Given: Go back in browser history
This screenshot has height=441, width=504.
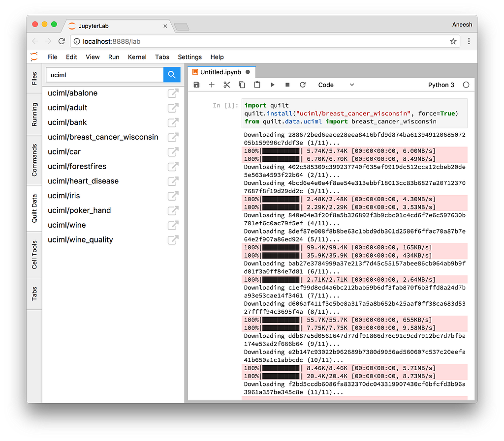Looking at the screenshot, I should (x=35, y=41).
